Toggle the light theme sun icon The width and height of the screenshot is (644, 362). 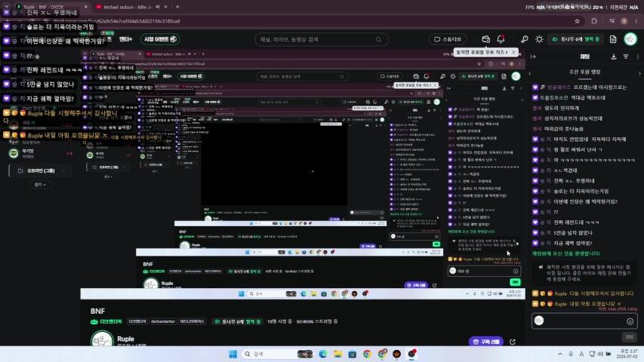click(539, 39)
